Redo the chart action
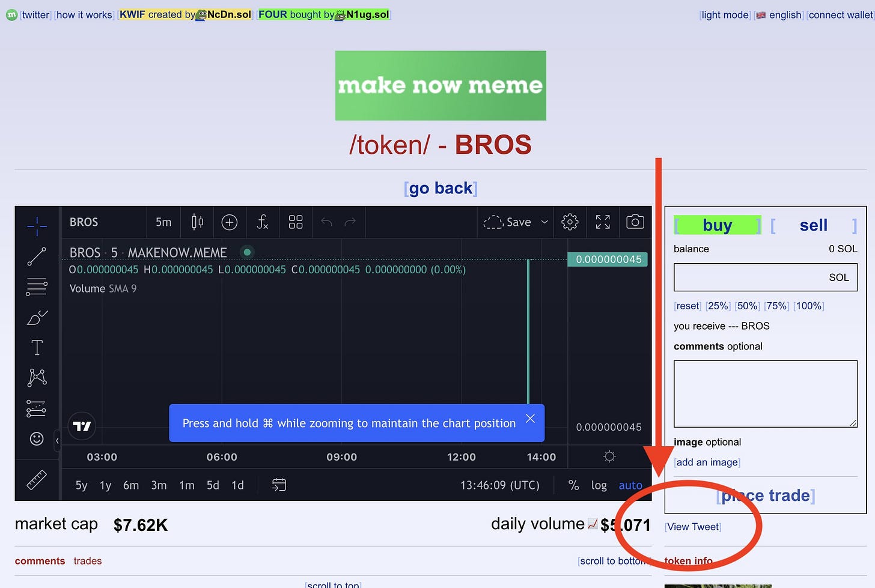Image resolution: width=875 pixels, height=588 pixels. (350, 222)
